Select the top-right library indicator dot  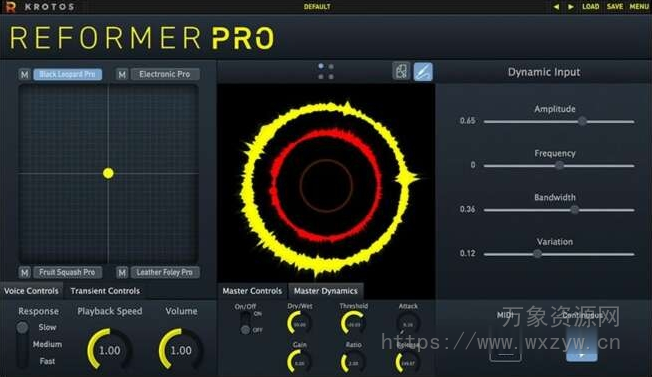click(331, 67)
